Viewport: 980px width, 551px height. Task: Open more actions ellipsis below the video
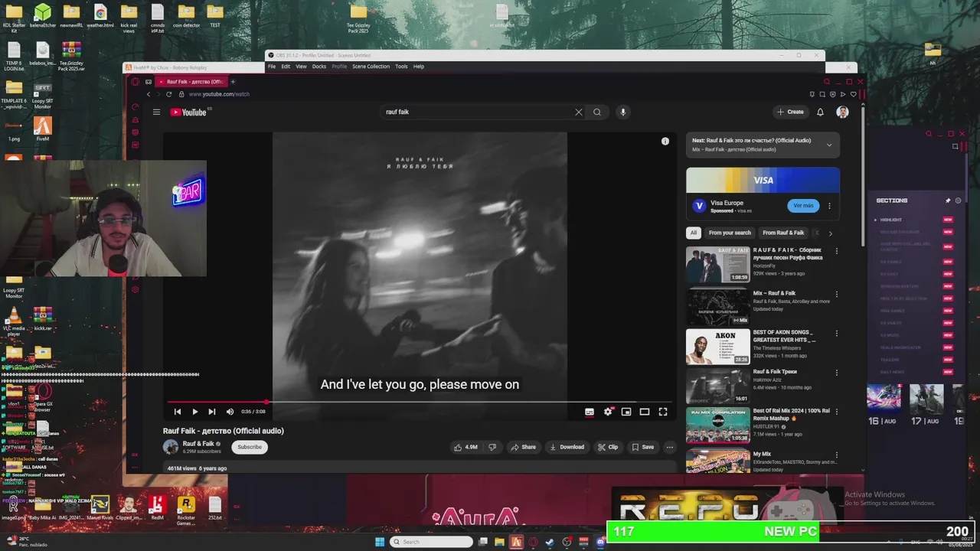[670, 447]
